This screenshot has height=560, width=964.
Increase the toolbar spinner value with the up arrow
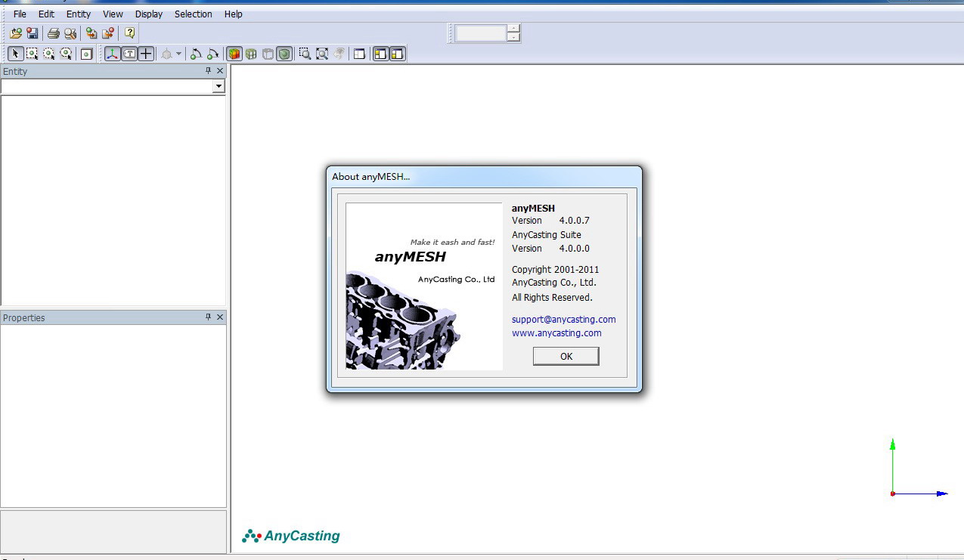[x=514, y=29]
